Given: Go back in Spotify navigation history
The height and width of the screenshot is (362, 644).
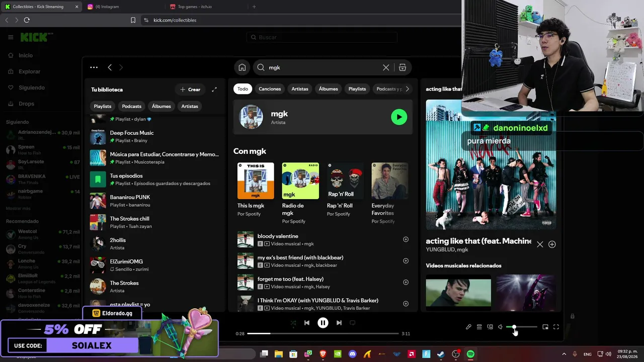Looking at the screenshot, I should tap(110, 67).
